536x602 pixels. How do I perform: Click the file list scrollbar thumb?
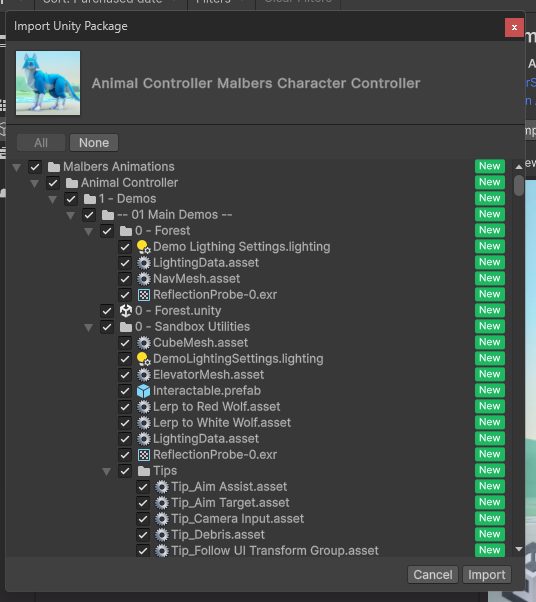click(519, 186)
